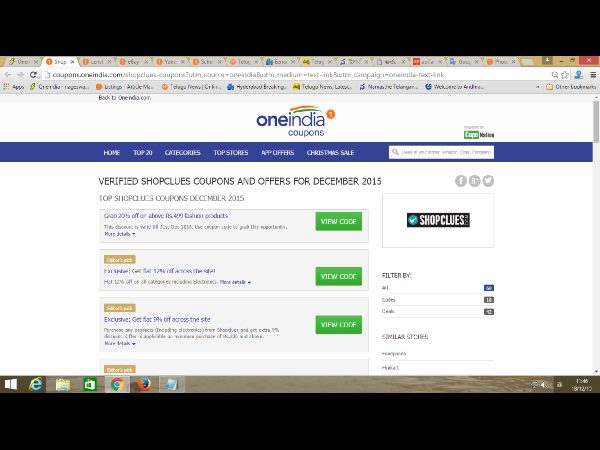This screenshot has height=450, width=600.
Task: Click the Windows Start button
Action: tap(12, 384)
